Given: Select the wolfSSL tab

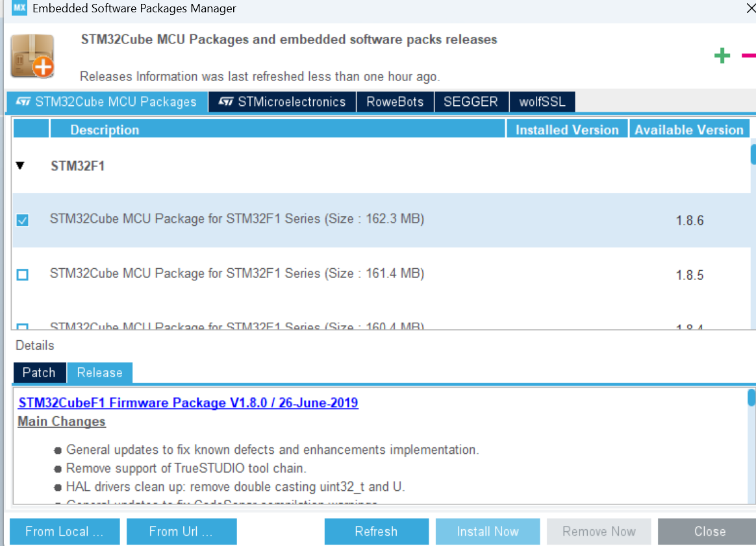Looking at the screenshot, I should 542,102.
